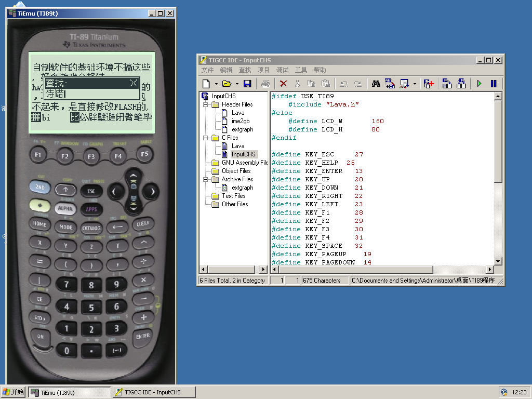Click the editor horizontal scroll right arrow

click(x=489, y=270)
